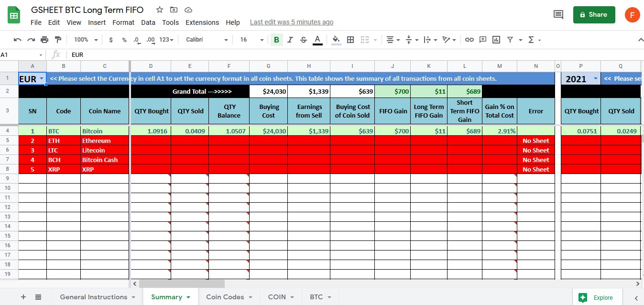Image resolution: width=644 pixels, height=305 pixels.
Task: Click the Add Sheet plus icon
Action: 23,297
